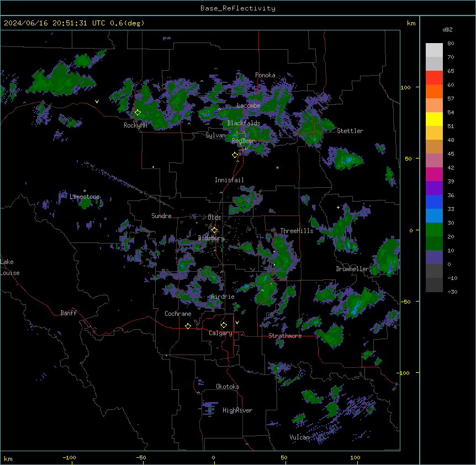This screenshot has height=465, width=476.
Task: Pick the yellow 51-54 dBZ legend swatch
Action: click(x=434, y=119)
